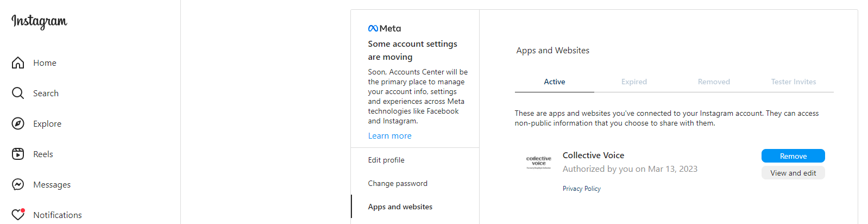868x224 pixels.
Task: Open Home via house icon
Action: coord(18,63)
